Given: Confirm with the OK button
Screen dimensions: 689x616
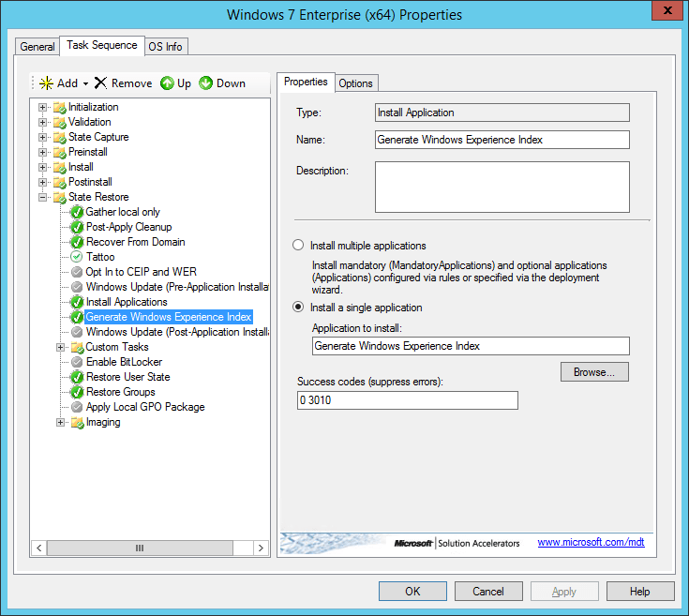Looking at the screenshot, I should (412, 592).
